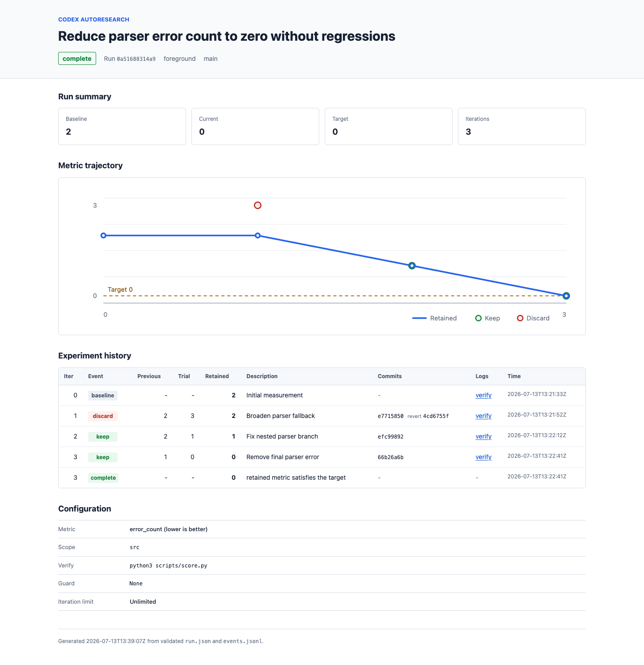This screenshot has width=644, height=665.
Task: Click the Iteration limit value Unlimited
Action: (143, 602)
